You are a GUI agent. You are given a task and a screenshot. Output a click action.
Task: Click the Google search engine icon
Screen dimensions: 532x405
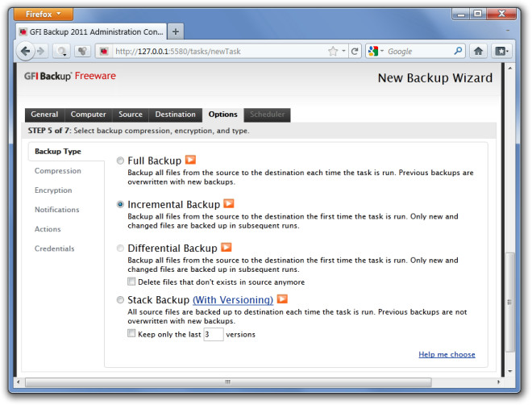(373, 52)
